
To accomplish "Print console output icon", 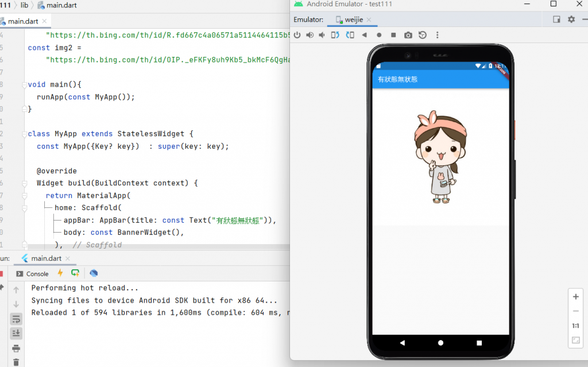I will (16, 348).
